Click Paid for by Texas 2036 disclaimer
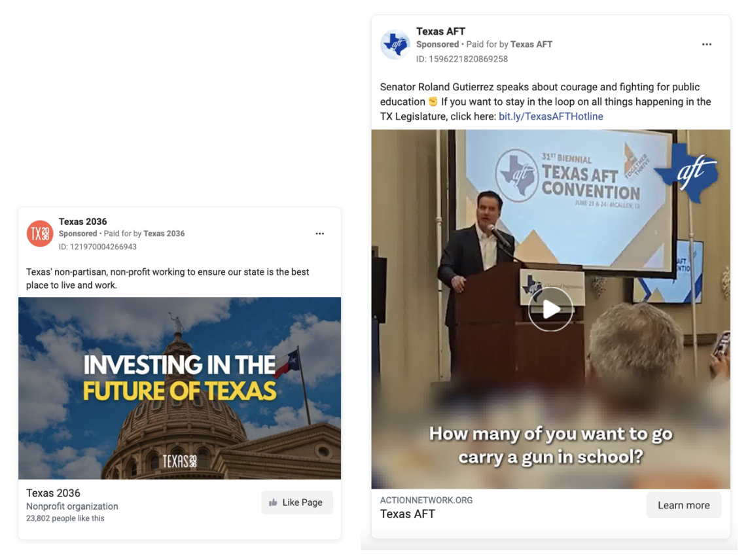This screenshot has width=750, height=560. point(144,234)
